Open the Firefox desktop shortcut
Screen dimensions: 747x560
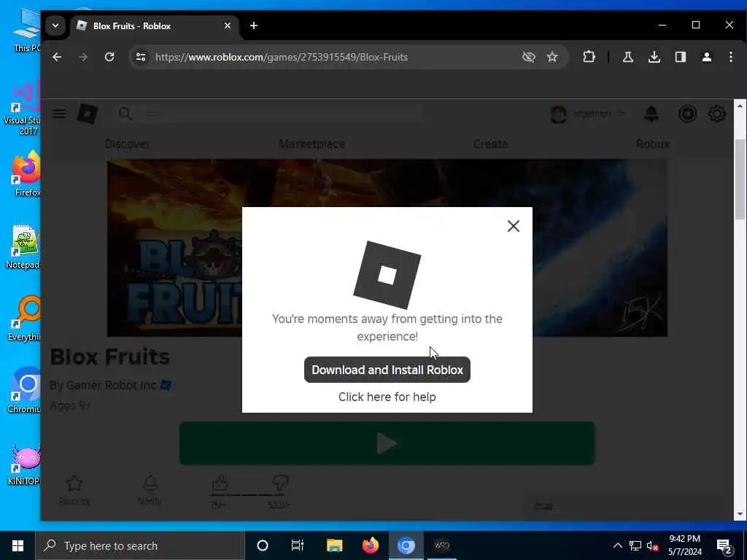[x=26, y=174]
